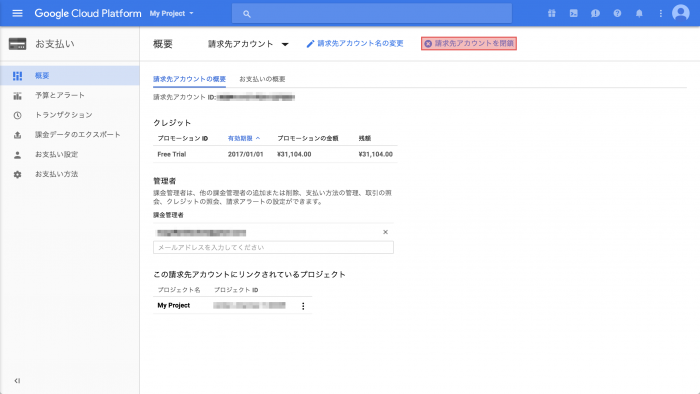Switch to 請求先アカウントの概要 tab

coord(189,79)
